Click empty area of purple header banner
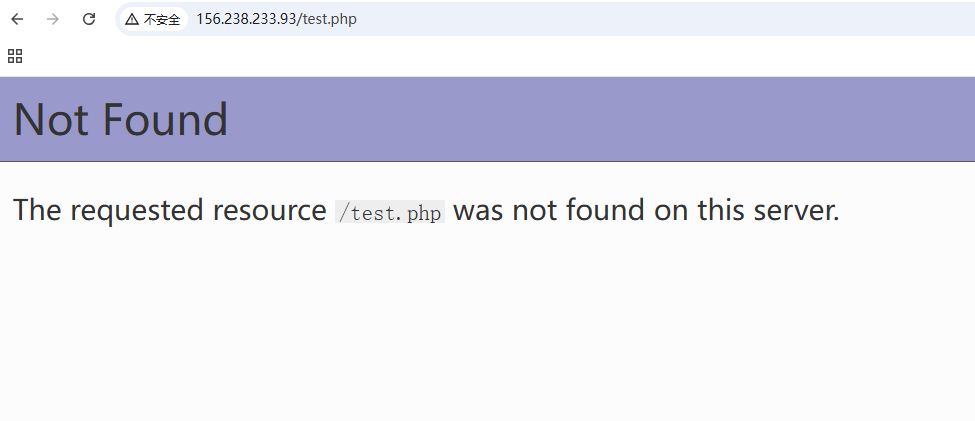 [600, 120]
